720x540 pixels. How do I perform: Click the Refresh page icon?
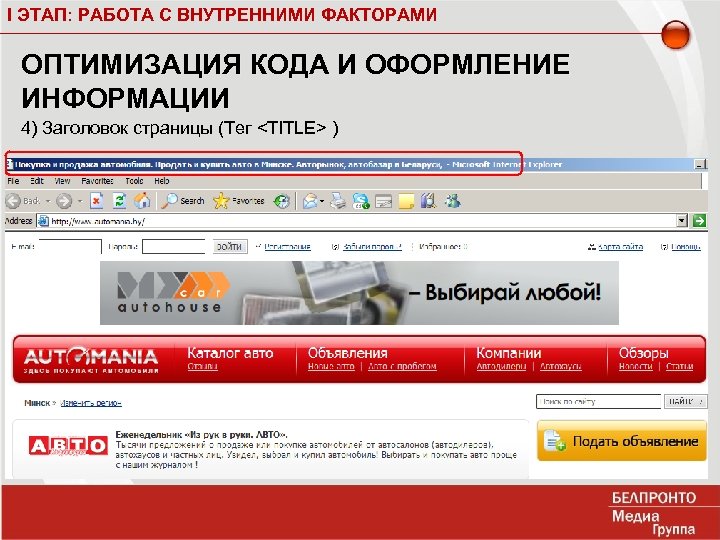point(119,201)
